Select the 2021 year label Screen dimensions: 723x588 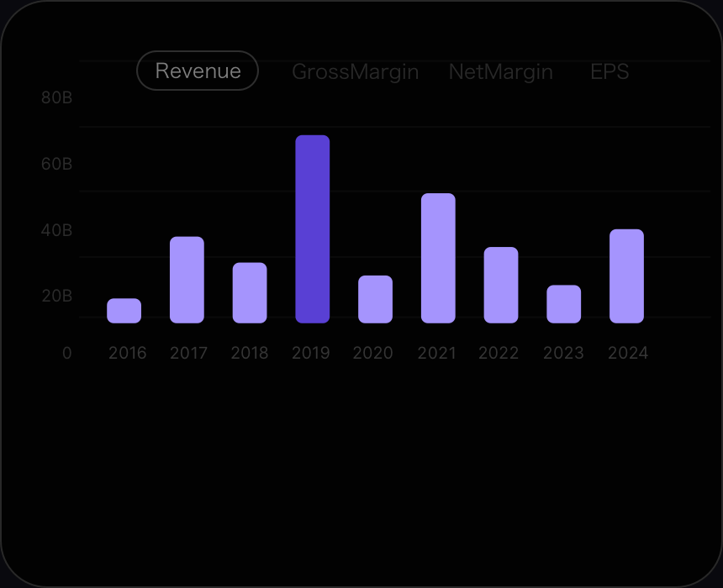point(436,353)
